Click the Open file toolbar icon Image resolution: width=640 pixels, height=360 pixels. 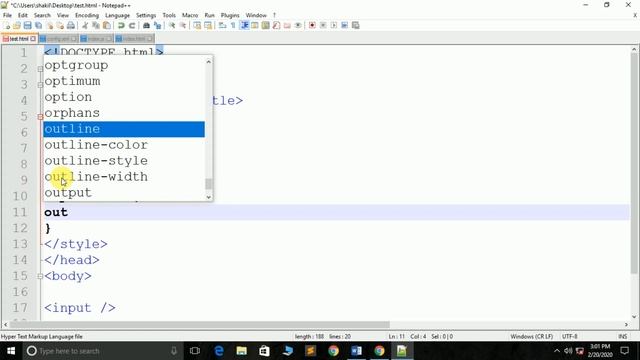coord(17,26)
